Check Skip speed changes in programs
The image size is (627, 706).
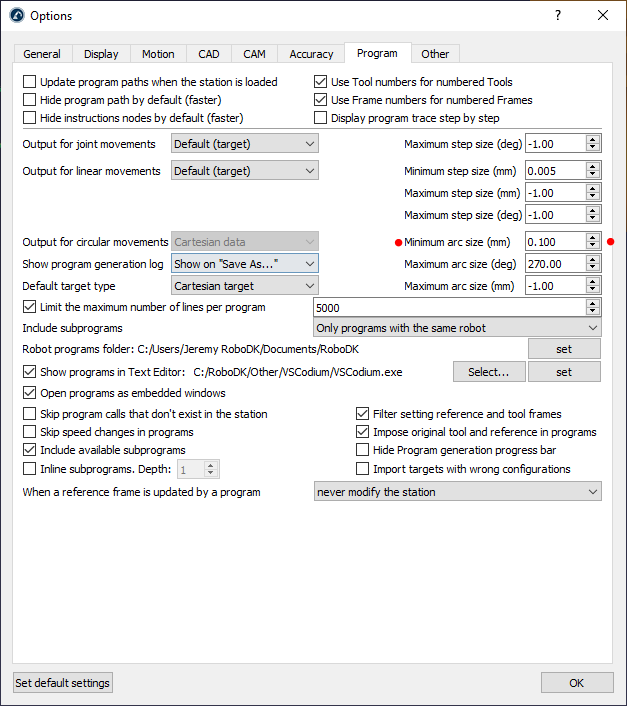click(x=30, y=432)
